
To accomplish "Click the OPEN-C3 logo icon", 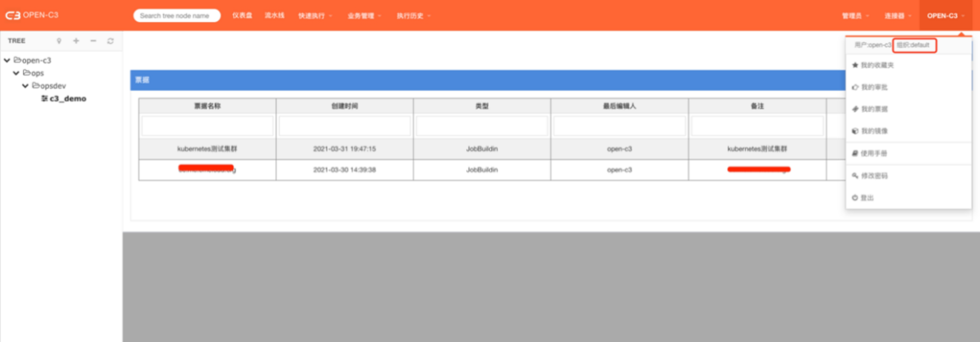I will (x=13, y=15).
